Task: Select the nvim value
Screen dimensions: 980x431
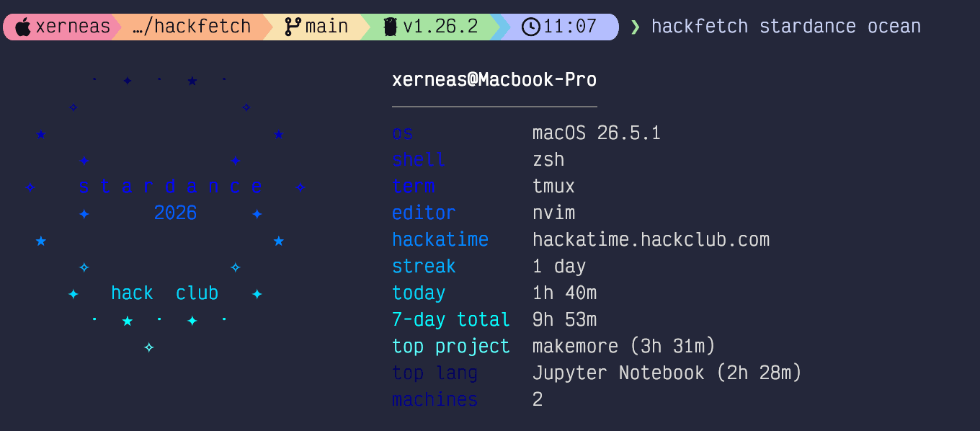Action: tap(553, 213)
